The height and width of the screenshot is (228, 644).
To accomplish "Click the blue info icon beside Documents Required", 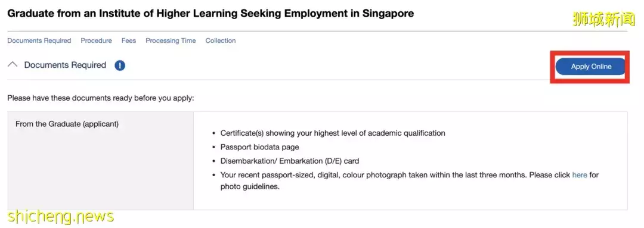I will pyautogui.click(x=120, y=65).
